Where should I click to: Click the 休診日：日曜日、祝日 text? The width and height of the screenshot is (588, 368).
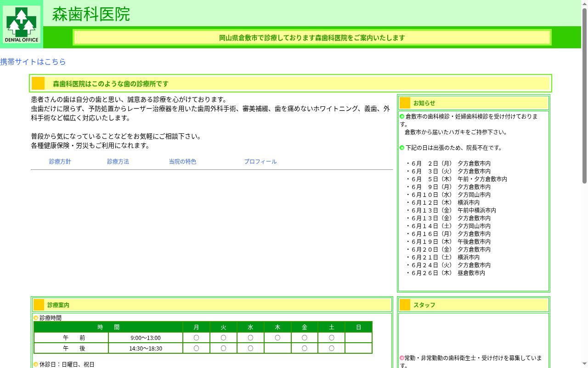pyautogui.click(x=67, y=364)
